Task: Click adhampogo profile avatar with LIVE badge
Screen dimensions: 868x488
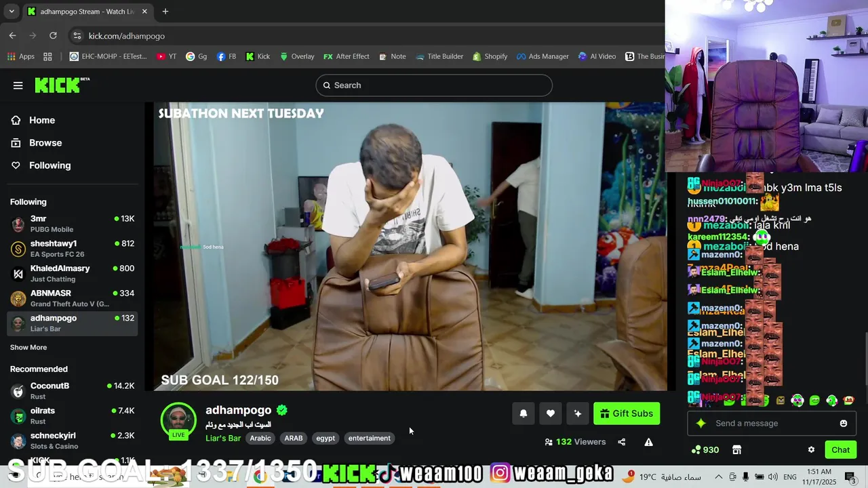Action: [178, 420]
